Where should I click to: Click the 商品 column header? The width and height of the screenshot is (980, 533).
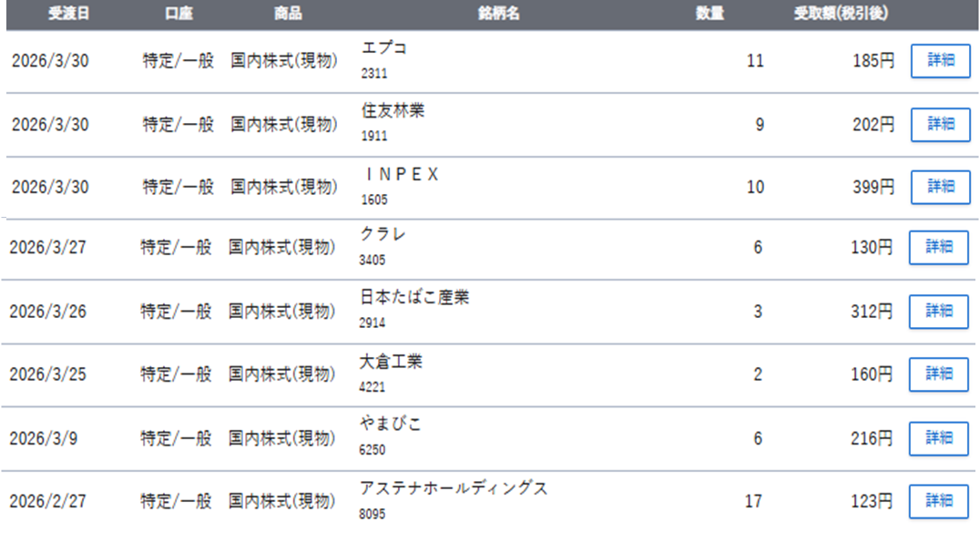288,14
